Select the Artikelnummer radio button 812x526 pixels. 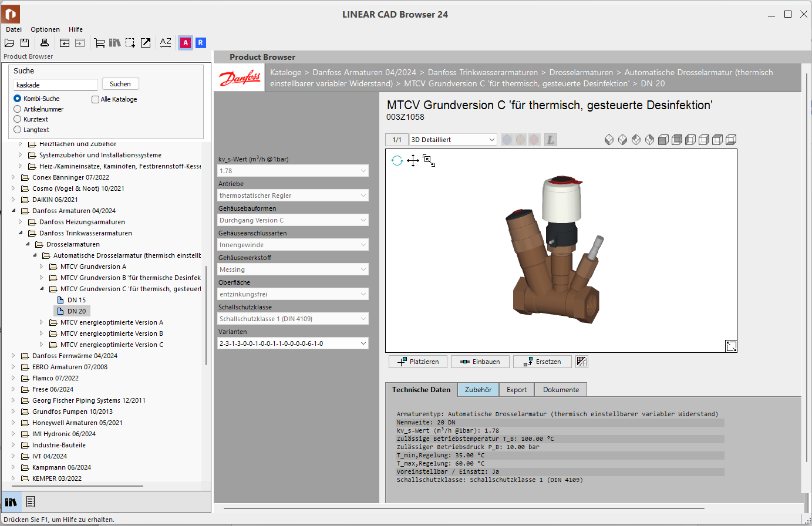click(x=18, y=109)
